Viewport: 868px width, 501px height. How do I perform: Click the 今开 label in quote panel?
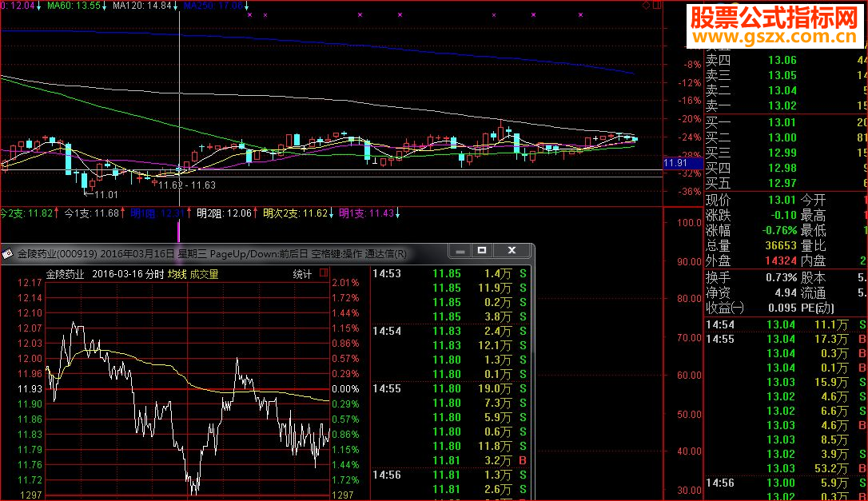click(x=813, y=200)
